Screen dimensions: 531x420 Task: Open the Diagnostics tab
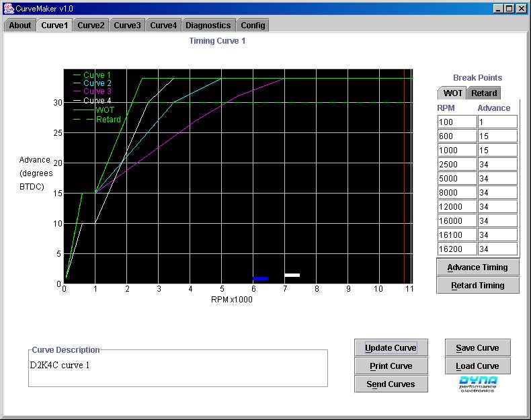coord(208,26)
